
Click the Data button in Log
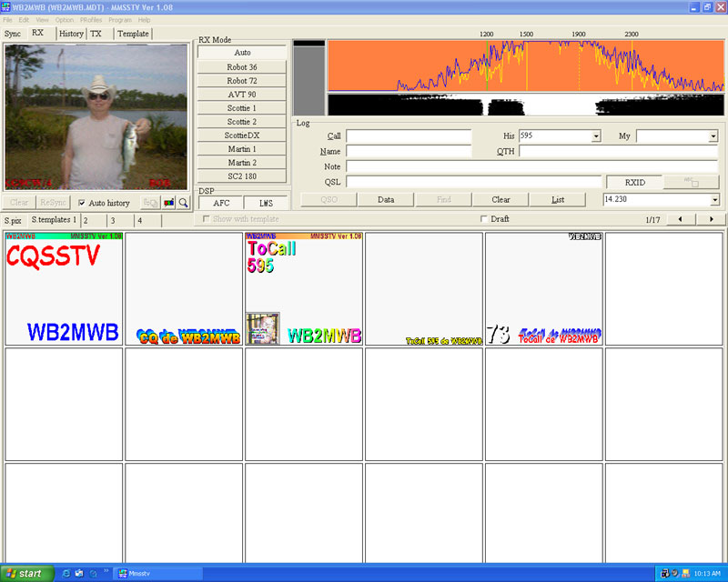tap(386, 200)
